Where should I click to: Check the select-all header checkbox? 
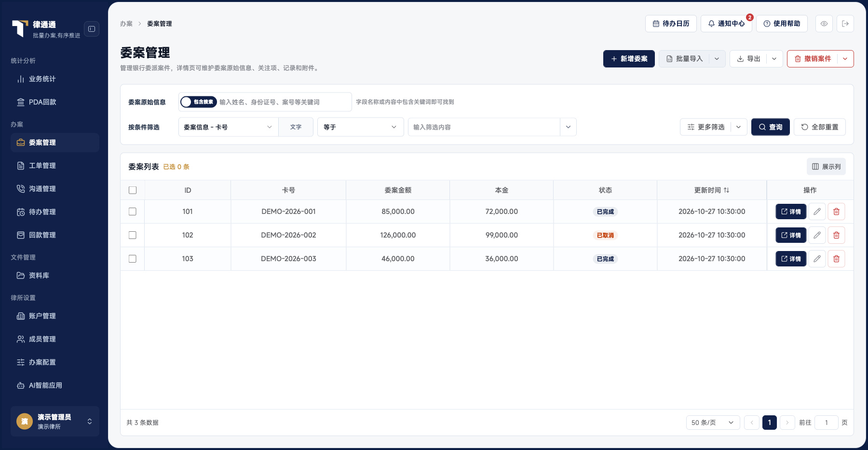point(133,190)
